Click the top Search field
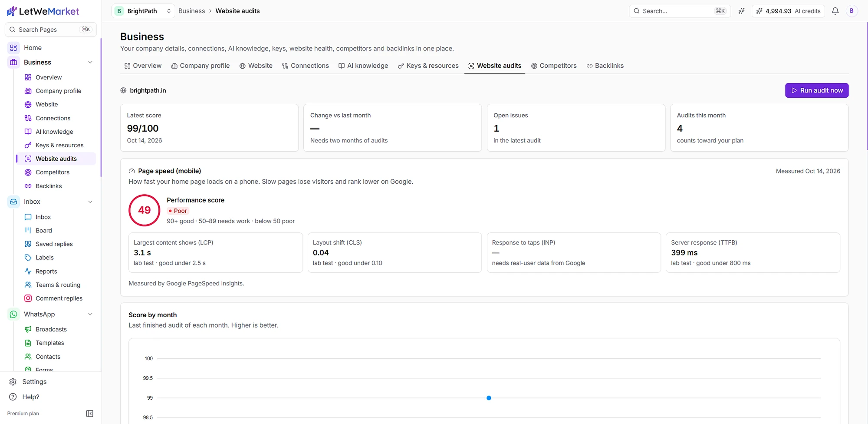This screenshot has width=868, height=424. (x=680, y=11)
